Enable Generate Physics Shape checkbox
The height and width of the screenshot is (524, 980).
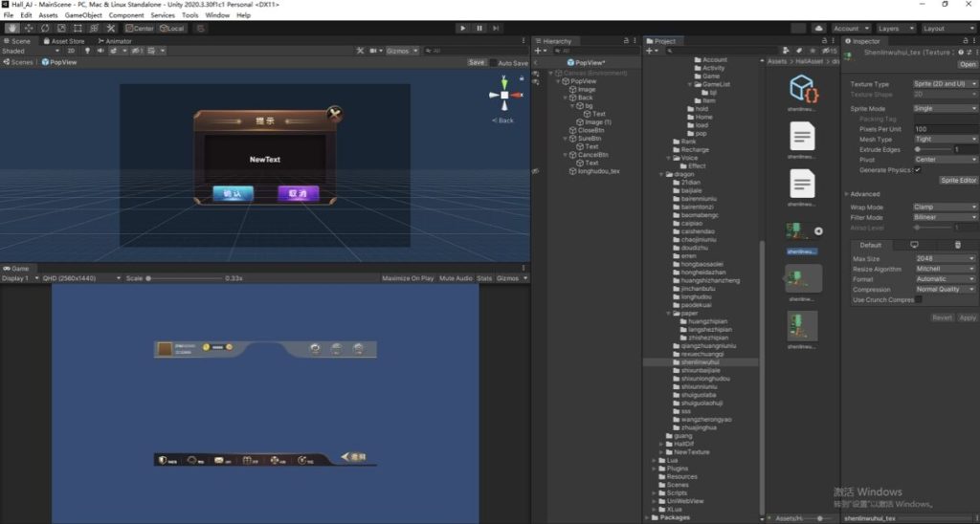pos(918,170)
